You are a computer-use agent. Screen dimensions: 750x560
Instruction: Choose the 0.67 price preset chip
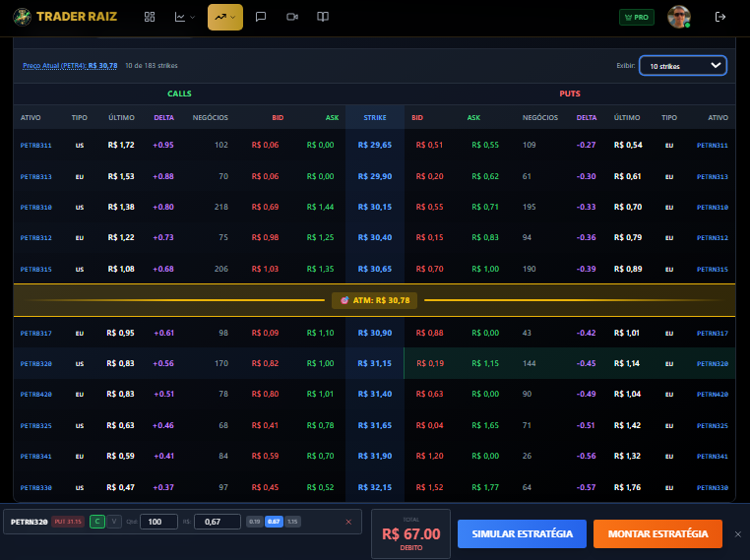tap(274, 522)
